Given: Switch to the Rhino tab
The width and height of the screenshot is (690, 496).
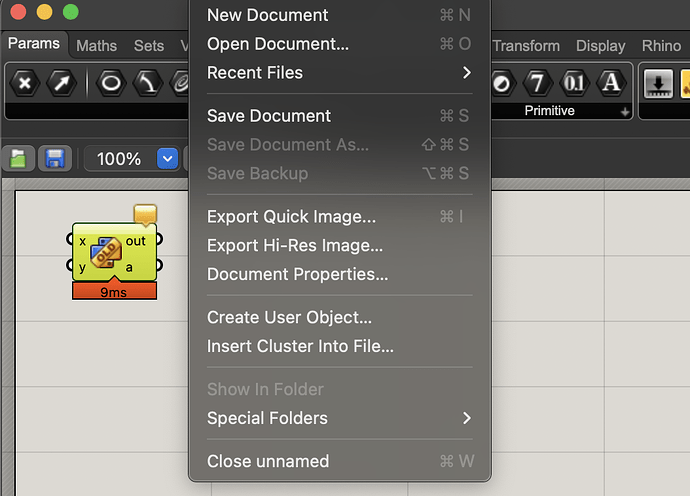Looking at the screenshot, I should pyautogui.click(x=661, y=46).
